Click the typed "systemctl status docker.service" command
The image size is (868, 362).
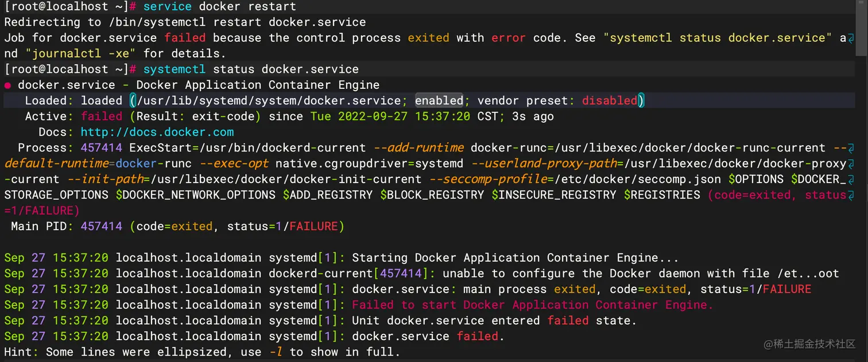[x=251, y=69]
